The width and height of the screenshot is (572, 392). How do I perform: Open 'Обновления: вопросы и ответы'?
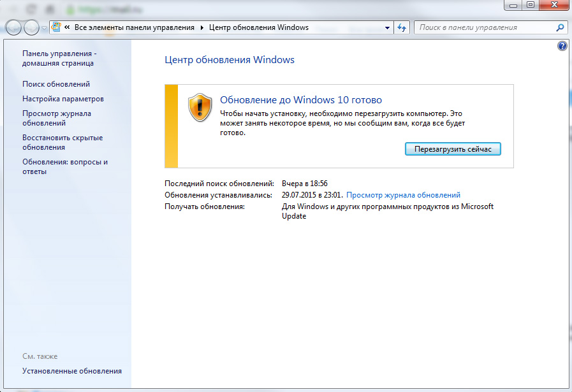pyautogui.click(x=65, y=166)
